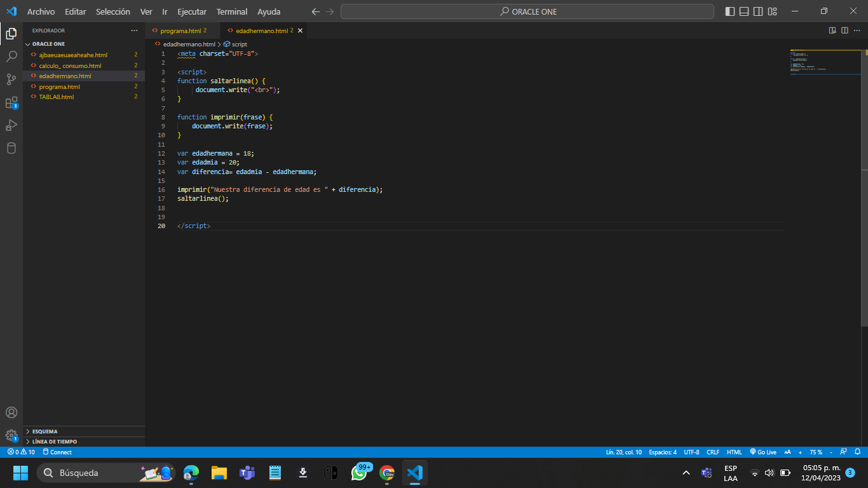868x488 pixels.
Task: Click the minus zoom-out icon in status bar
Action: coord(831,452)
